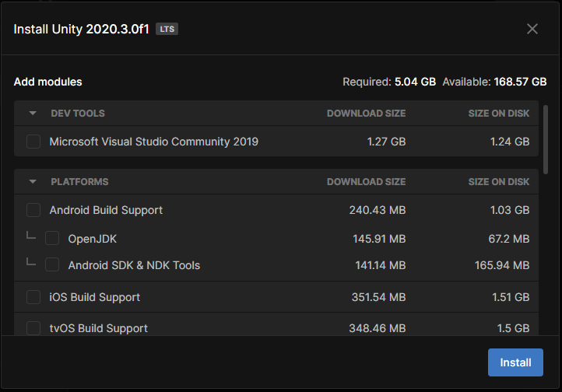Select Android SDK & NDK Tools checkbox

point(52,265)
